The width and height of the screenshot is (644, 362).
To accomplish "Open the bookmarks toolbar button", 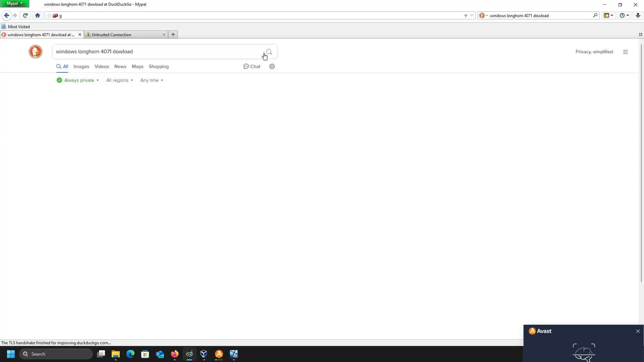I will click(606, 15).
